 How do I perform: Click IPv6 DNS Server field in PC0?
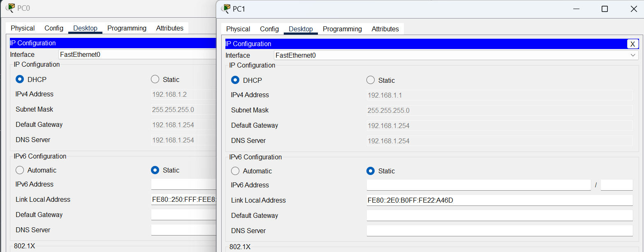tap(184, 230)
